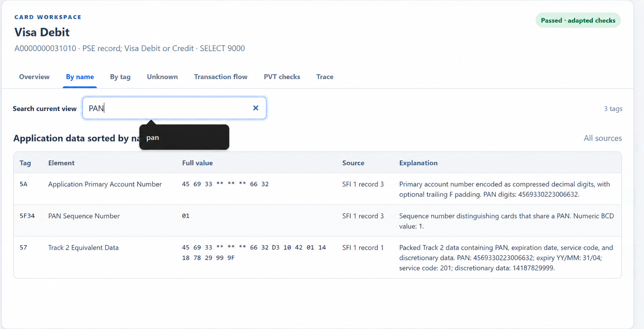Image resolution: width=644 pixels, height=329 pixels.
Task: Switch to the By tag tab
Action: tap(120, 77)
